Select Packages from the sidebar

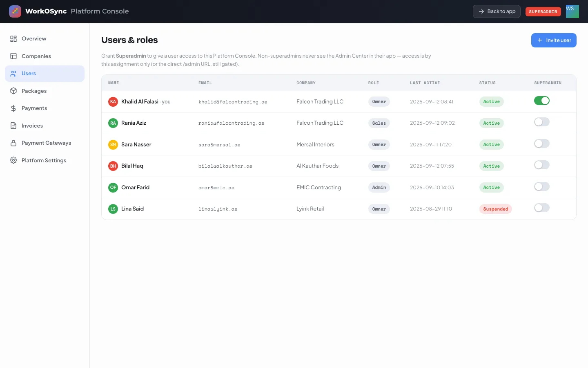click(45, 91)
